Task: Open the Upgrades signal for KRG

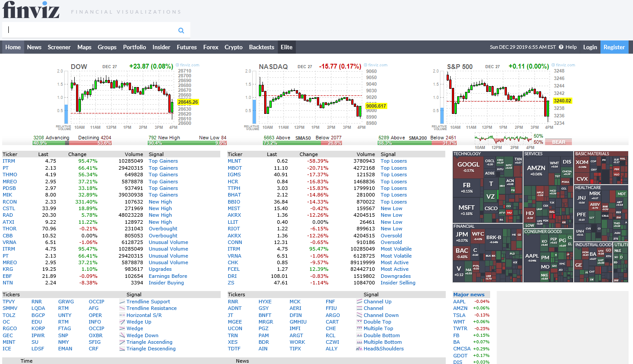Action: (160, 269)
